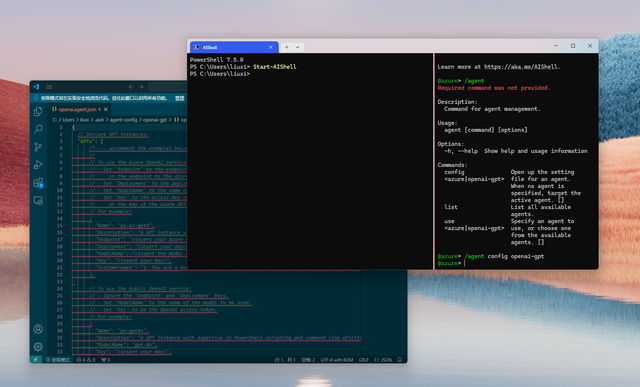Click the '/agent config openai-gpt' command line
640x387 pixels.
[x=504, y=256]
